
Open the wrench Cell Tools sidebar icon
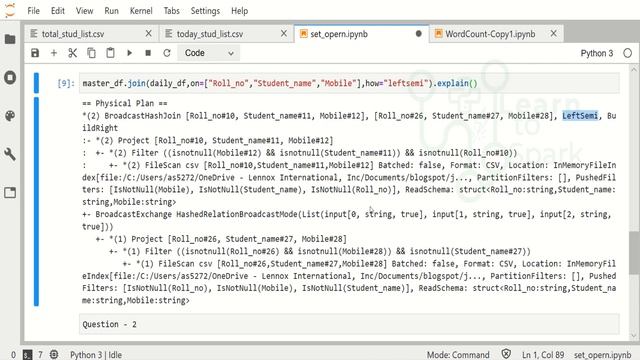point(10,154)
